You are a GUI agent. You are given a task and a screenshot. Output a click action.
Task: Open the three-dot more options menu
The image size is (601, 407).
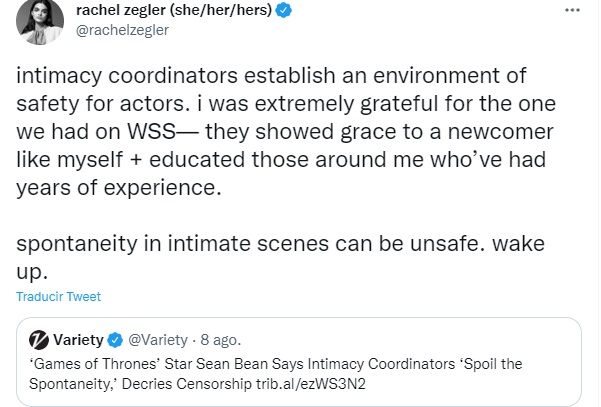point(571,11)
